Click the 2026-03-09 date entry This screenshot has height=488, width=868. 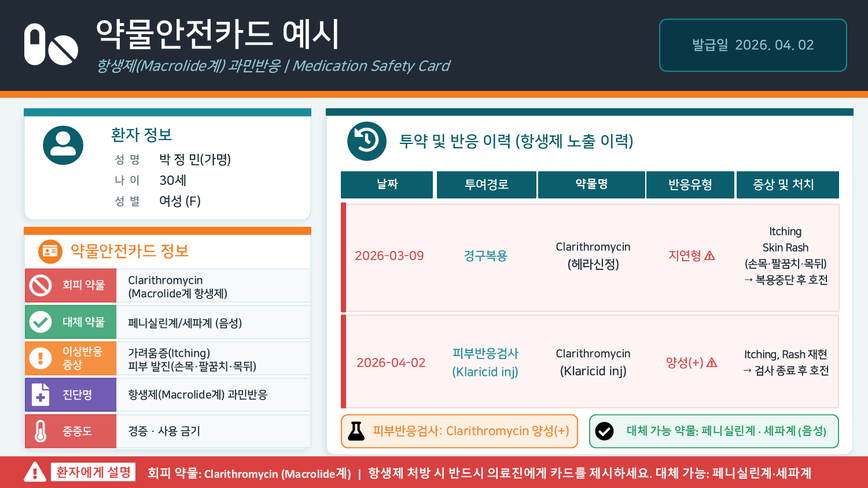tap(389, 256)
